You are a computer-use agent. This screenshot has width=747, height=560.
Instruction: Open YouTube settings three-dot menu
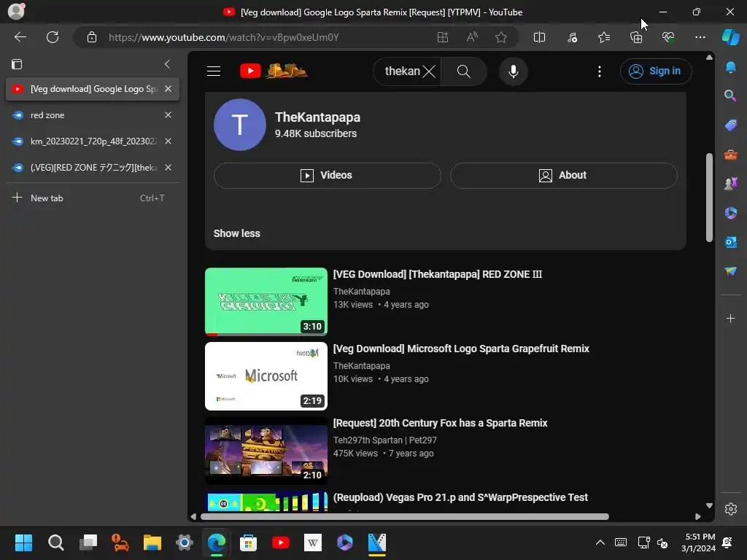pos(600,71)
